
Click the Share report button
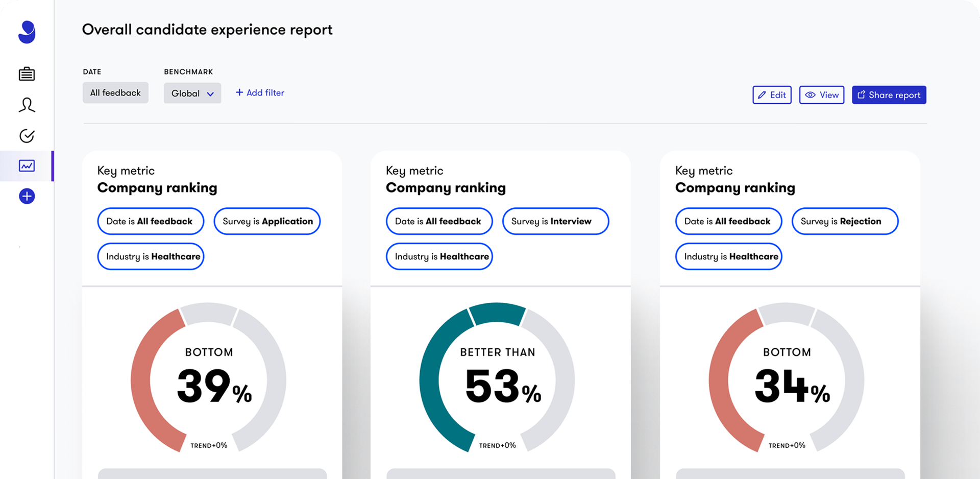[889, 95]
